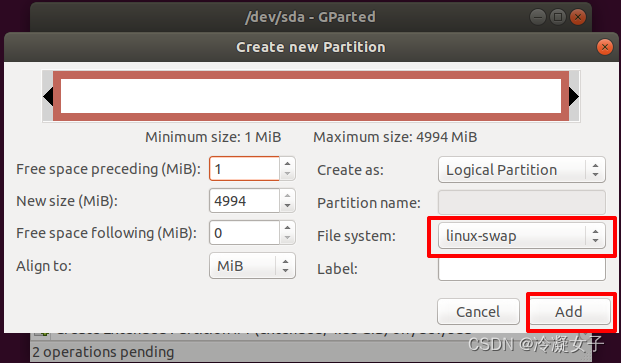Close the GParted main window
The width and height of the screenshot is (621, 363).
[578, 17]
